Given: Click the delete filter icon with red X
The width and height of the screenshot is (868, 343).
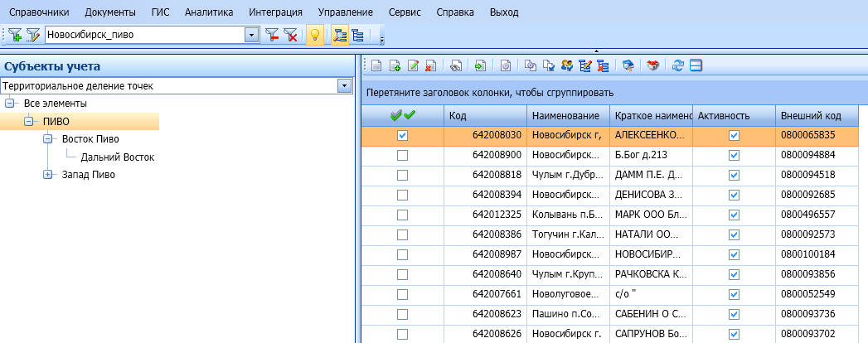Looking at the screenshot, I should 291,35.
